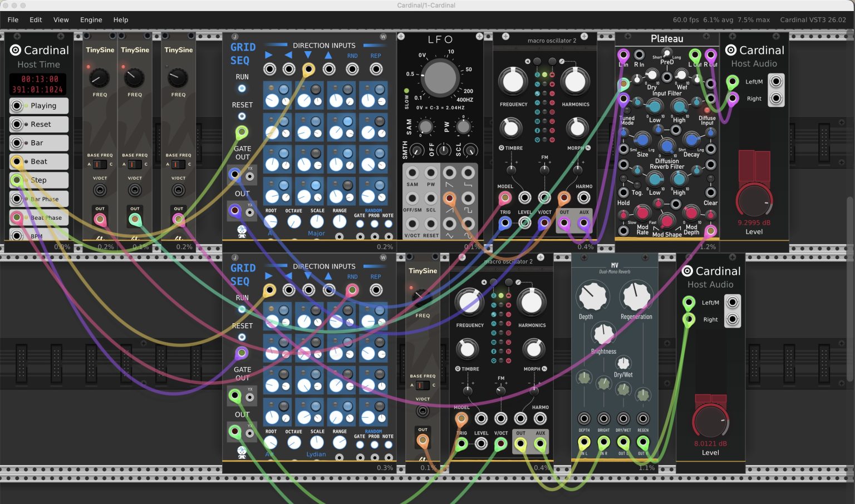Click the RND direction input on bottom GRID SEQ

click(352, 290)
